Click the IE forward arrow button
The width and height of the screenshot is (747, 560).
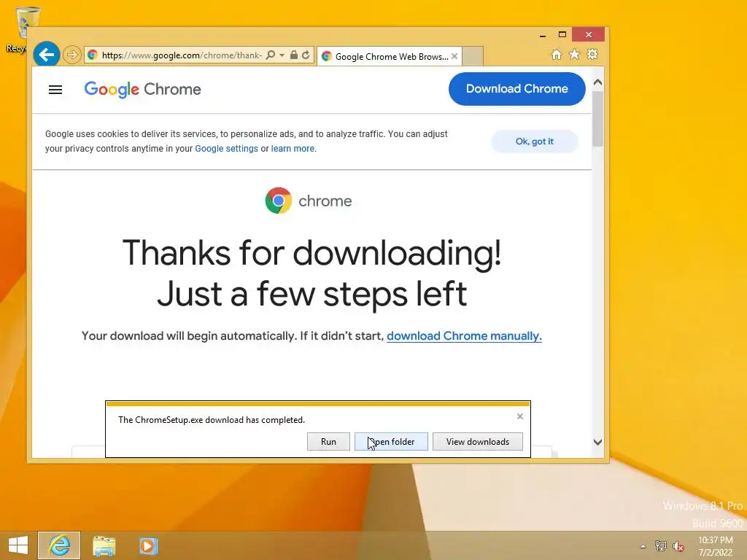click(72, 55)
